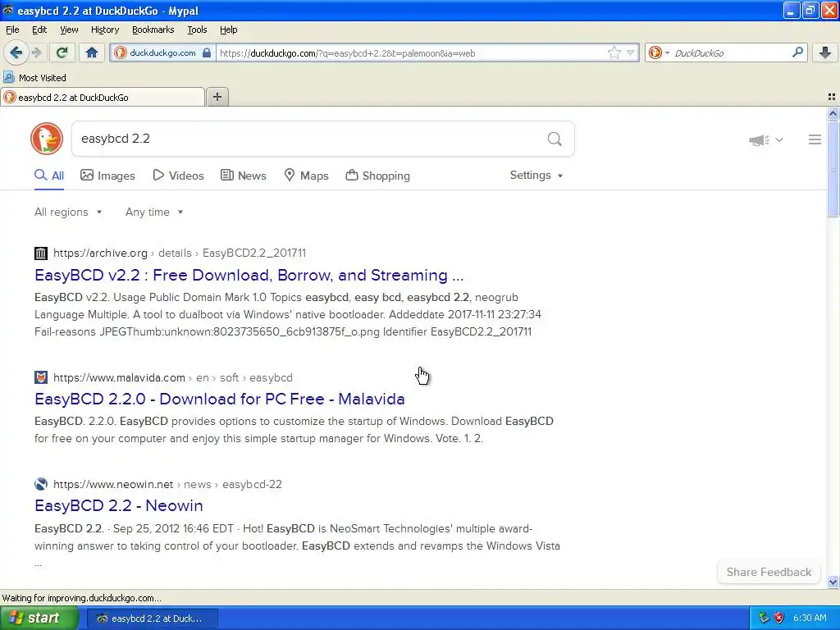Viewport: 840px width, 630px height.
Task: Click the neowin.net favicon
Action: [x=41, y=484]
